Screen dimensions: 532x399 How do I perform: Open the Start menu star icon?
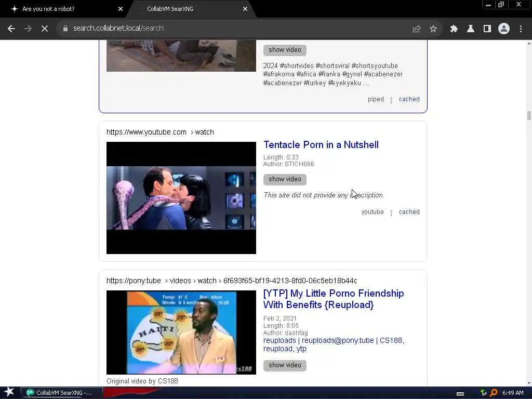(x=9, y=392)
